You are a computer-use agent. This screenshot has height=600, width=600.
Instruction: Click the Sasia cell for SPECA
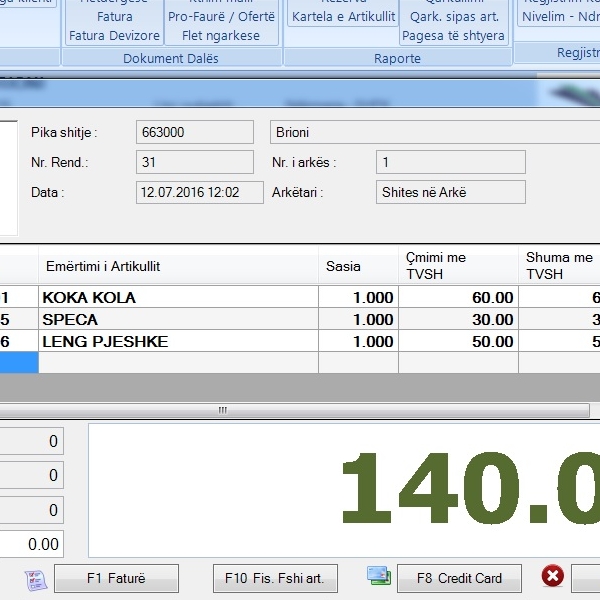pyautogui.click(x=358, y=320)
